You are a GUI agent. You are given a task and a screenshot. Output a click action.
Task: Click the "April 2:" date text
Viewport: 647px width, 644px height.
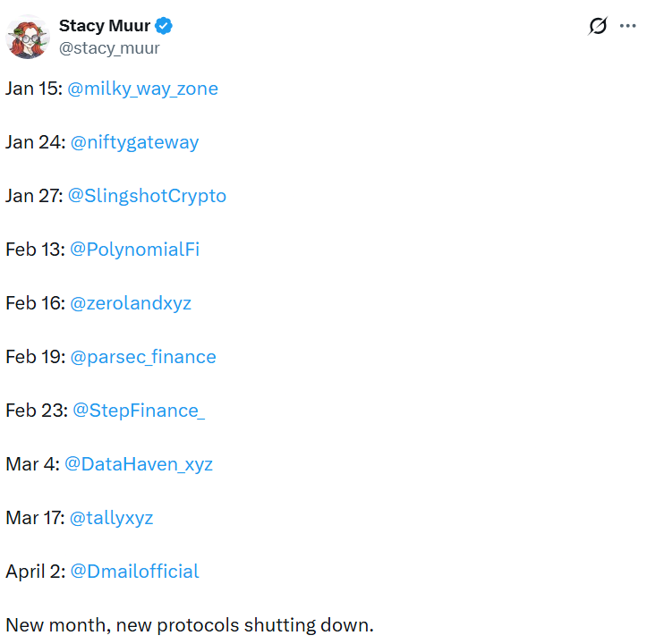point(35,572)
